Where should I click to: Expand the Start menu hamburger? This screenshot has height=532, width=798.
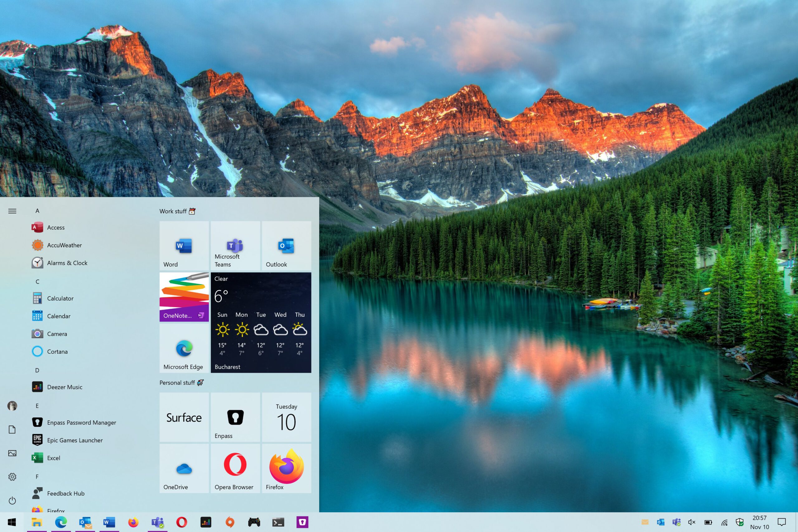point(12,211)
